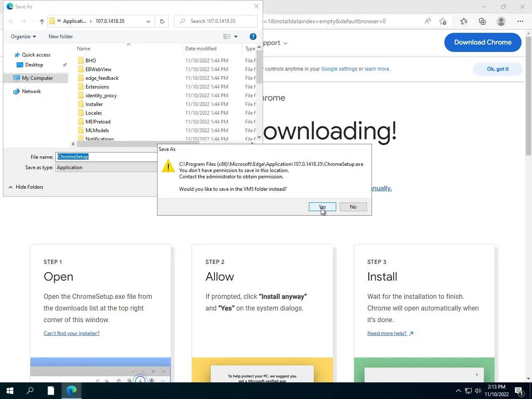Open the notification center icon
Viewport: 532px width, 399px height.
(519, 391)
